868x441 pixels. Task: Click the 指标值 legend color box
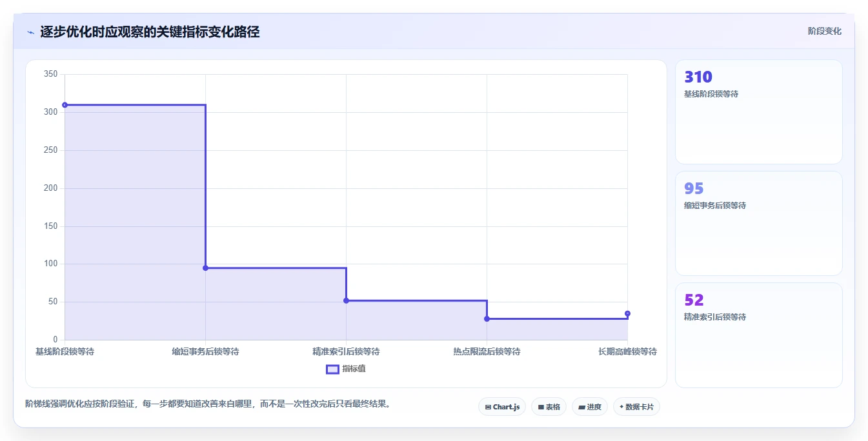(332, 369)
